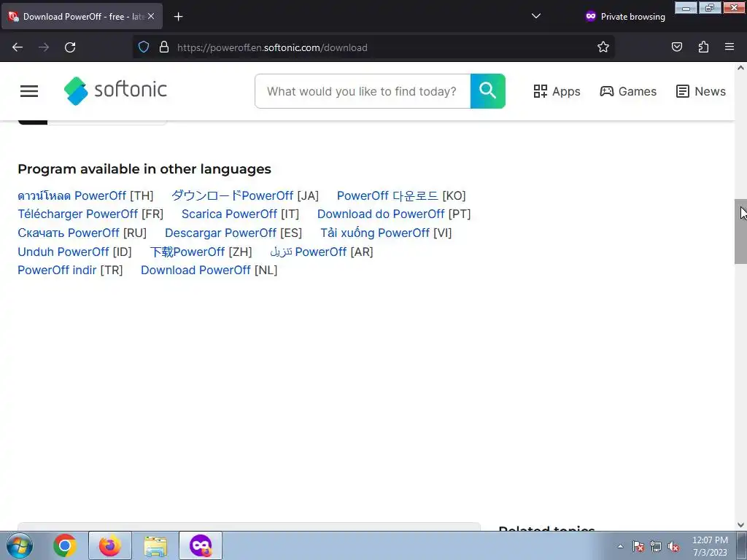Open network status tray icon

656,546
